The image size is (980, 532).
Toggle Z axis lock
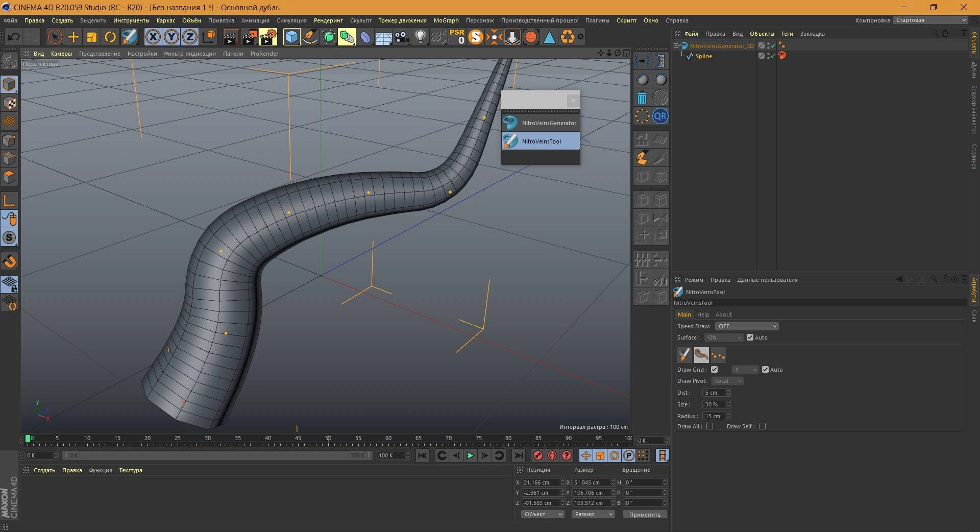tap(190, 37)
